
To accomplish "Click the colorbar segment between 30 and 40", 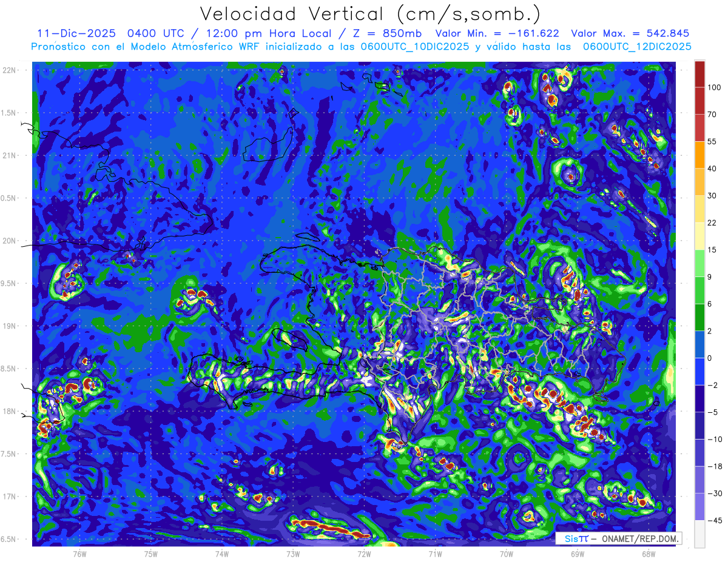I will coord(699,182).
